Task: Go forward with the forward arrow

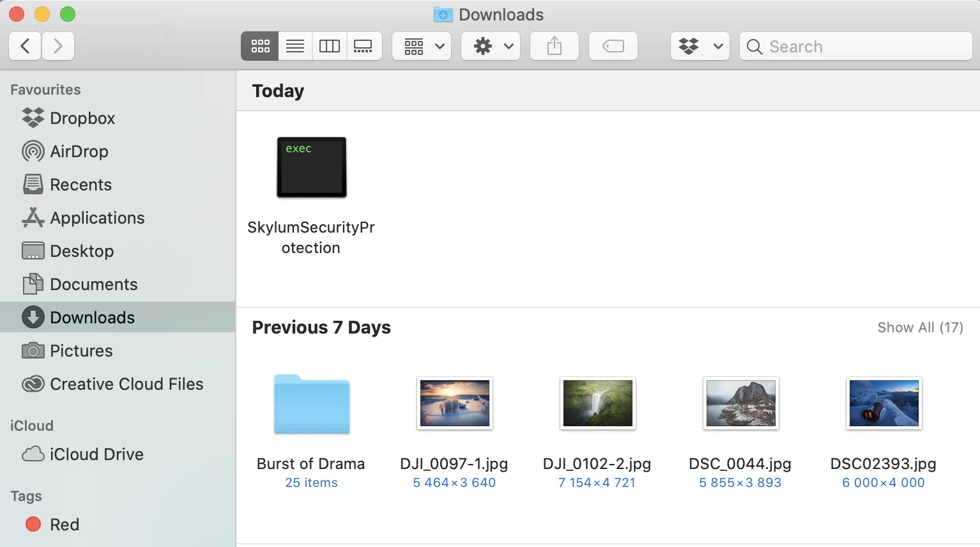Action: [58, 46]
